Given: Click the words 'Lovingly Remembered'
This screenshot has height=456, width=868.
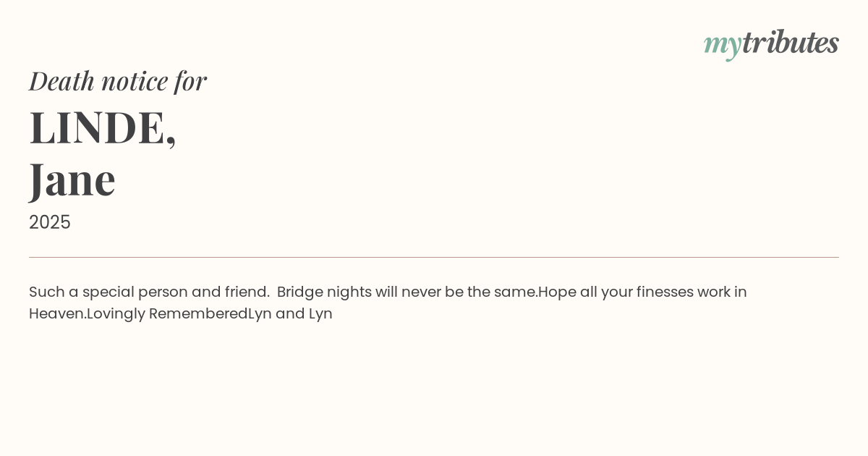Looking at the screenshot, I should 167,314.
